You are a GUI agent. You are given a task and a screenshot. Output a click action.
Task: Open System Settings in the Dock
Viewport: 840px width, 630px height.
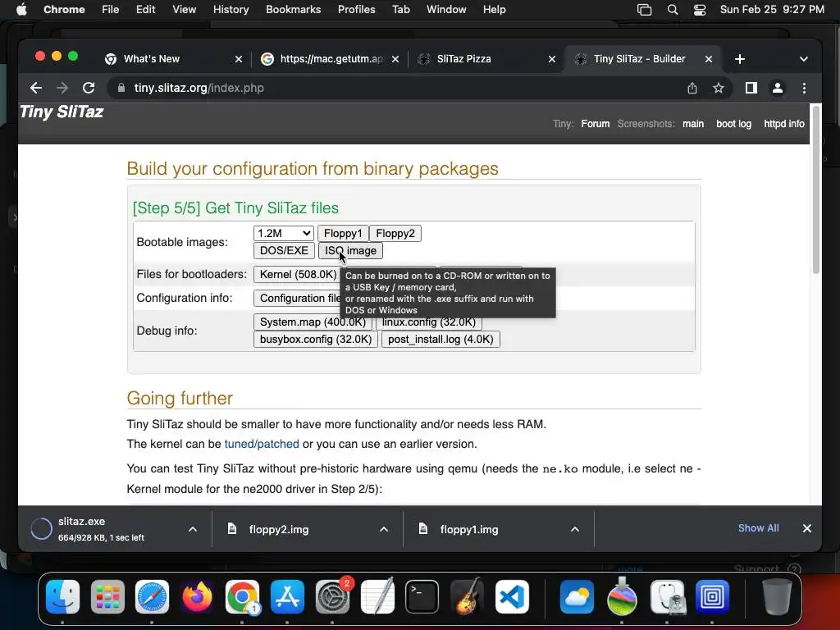[x=332, y=597]
